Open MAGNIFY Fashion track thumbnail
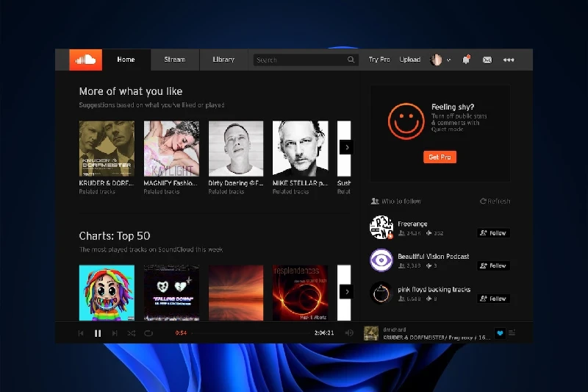The height and width of the screenshot is (392, 588). 171,149
